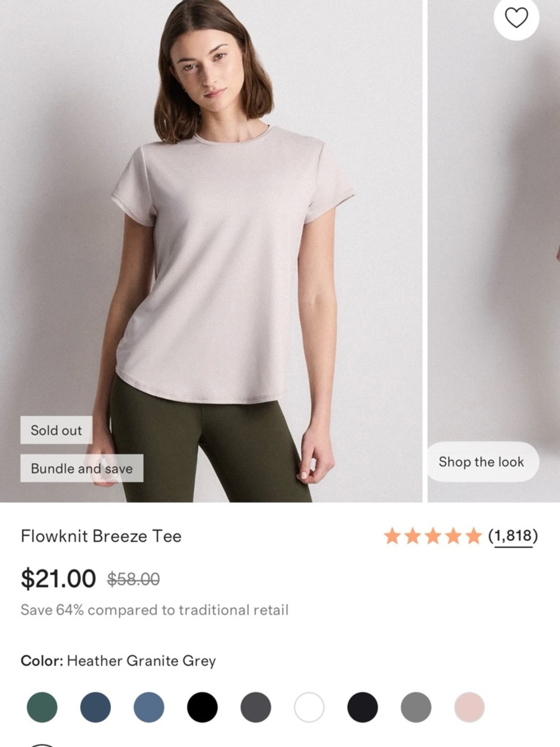Open the 1,818 reviews link

click(512, 536)
